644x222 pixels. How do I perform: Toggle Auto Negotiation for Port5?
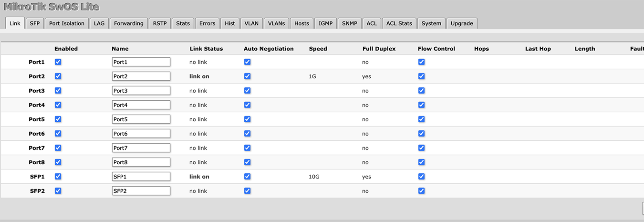click(247, 119)
